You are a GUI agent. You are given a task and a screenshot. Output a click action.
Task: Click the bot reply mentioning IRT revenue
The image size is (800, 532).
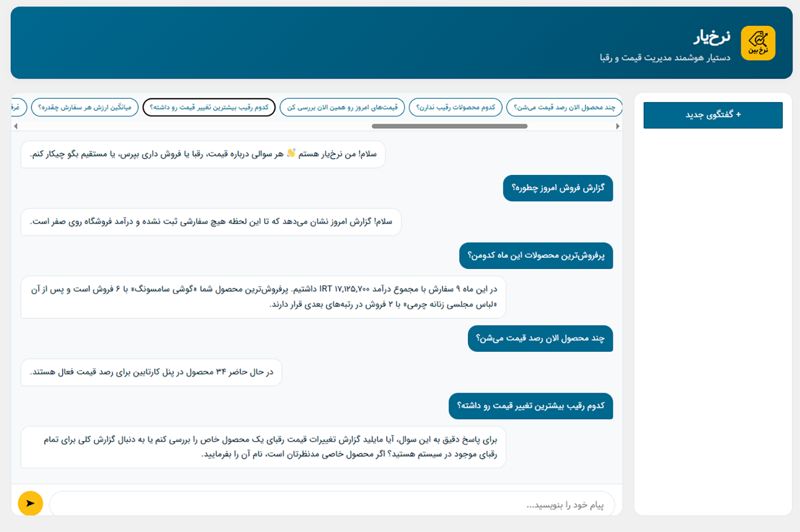[263, 297]
